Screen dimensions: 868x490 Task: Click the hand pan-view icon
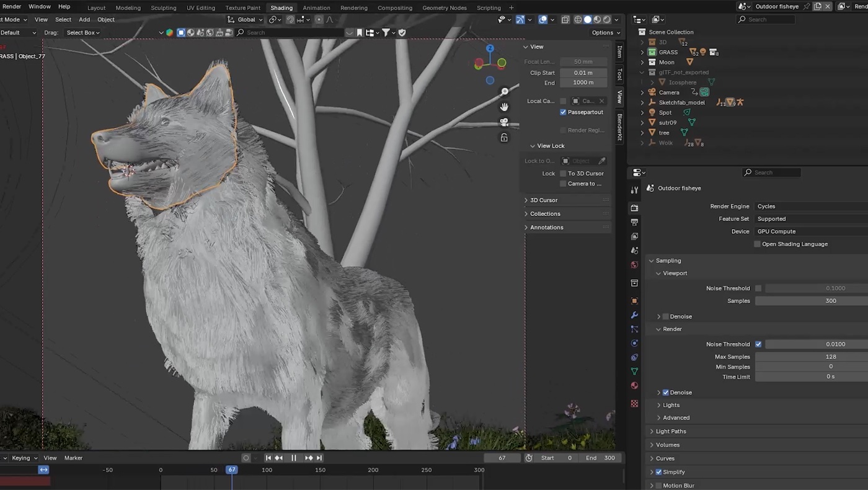pyautogui.click(x=504, y=107)
